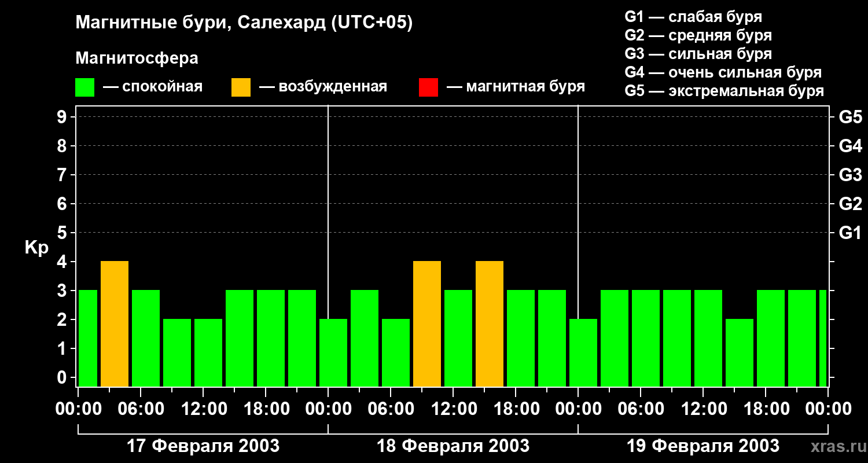Click the green Kp 3 bar over 18:00 on 18 February
The width and height of the screenshot is (868, 463).
click(521, 339)
